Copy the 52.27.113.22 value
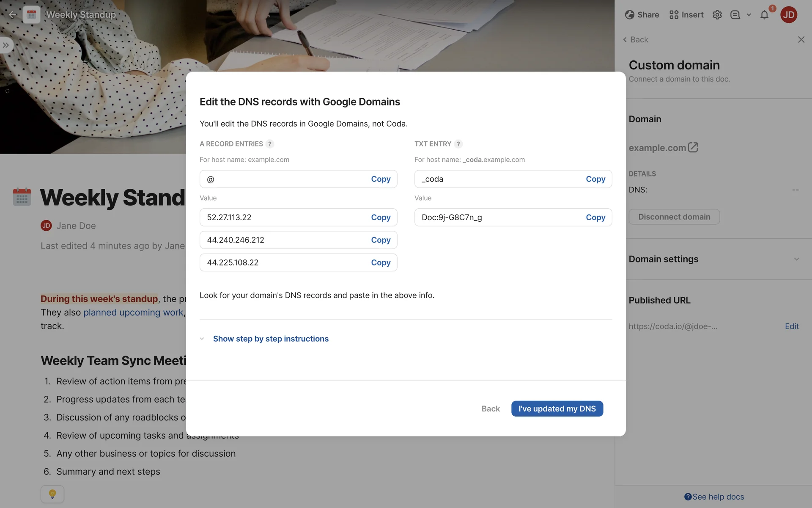812x508 pixels. click(381, 217)
